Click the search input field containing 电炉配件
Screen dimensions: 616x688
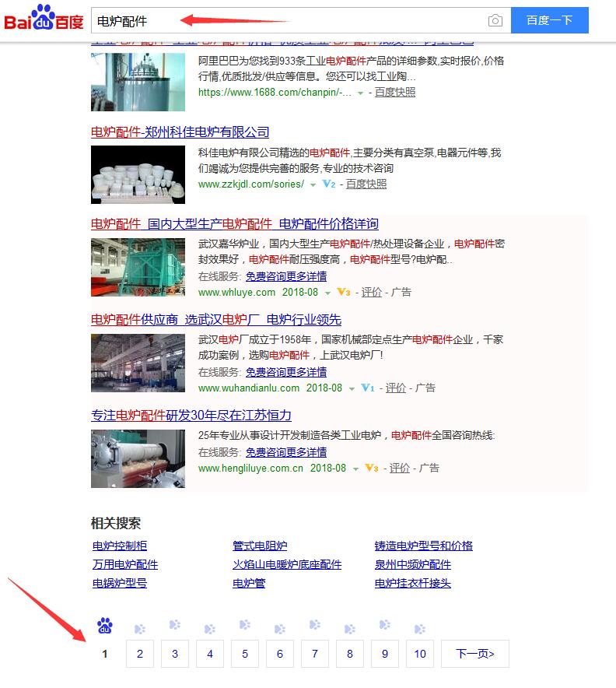[x=288, y=20]
